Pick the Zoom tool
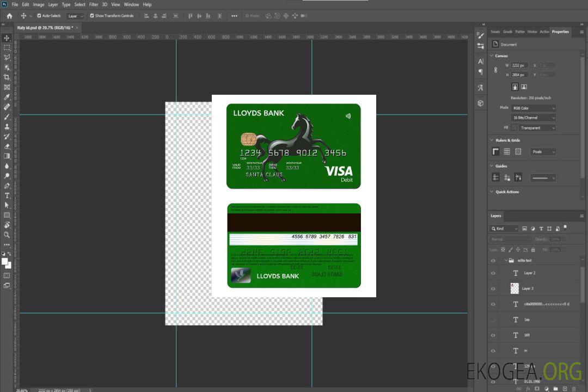This screenshot has width=588, height=392. [x=7, y=235]
